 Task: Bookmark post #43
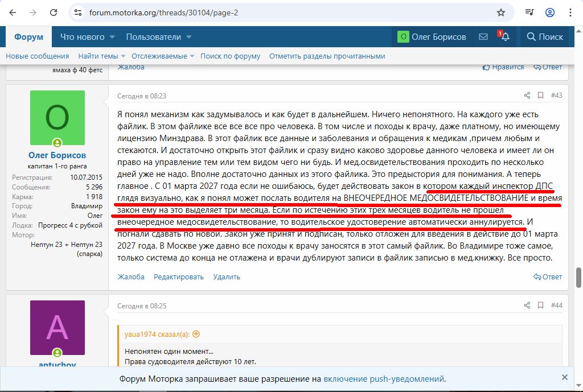pos(540,96)
